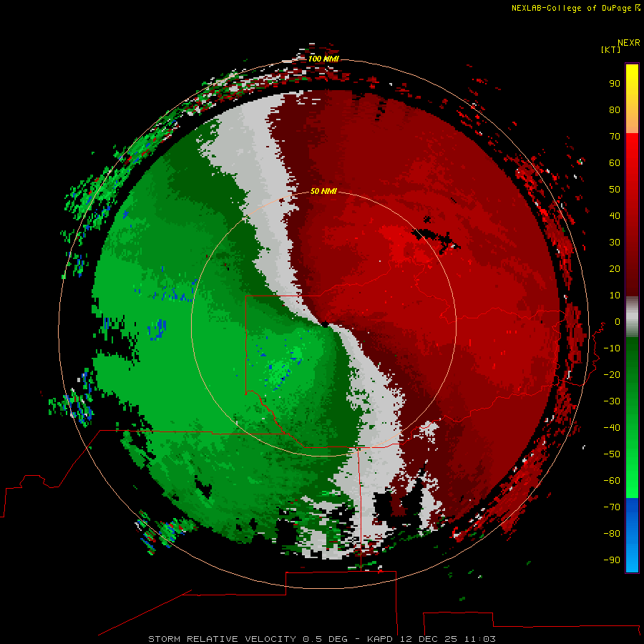This screenshot has height=644, width=644.
Task: Click the Storm Relative Velocity caption at the bottom
Action: click(x=321, y=639)
